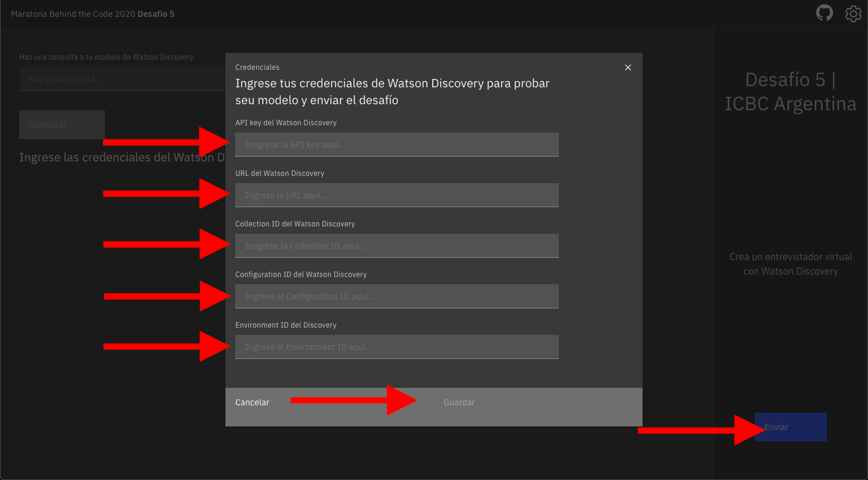The image size is (868, 480).
Task: Focus the API key del Watson Discovery field
Action: (397, 145)
